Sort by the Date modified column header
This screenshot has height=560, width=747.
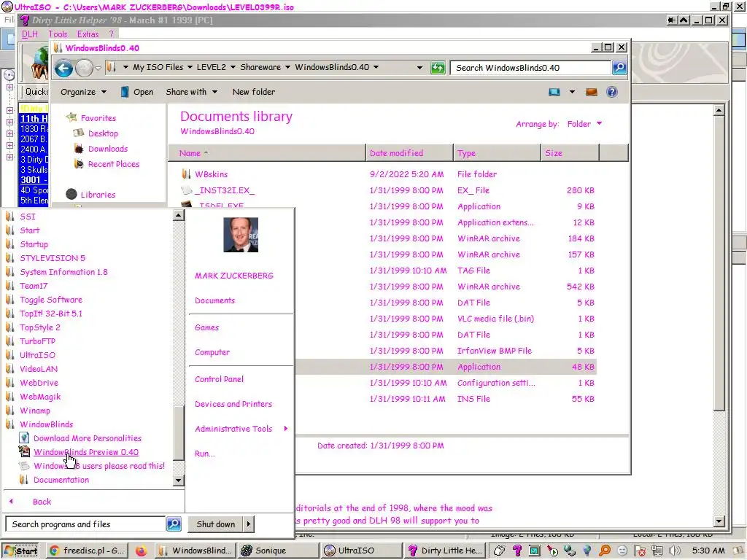409,153
